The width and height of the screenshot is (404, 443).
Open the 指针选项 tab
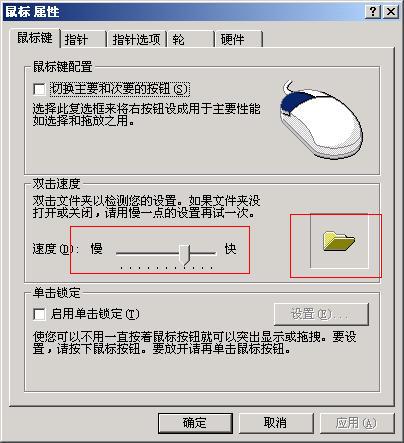tap(136, 40)
